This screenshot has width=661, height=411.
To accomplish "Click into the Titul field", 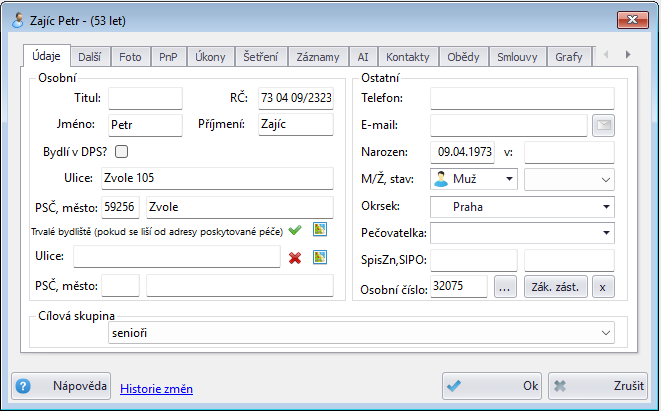I will pyautogui.click(x=145, y=98).
